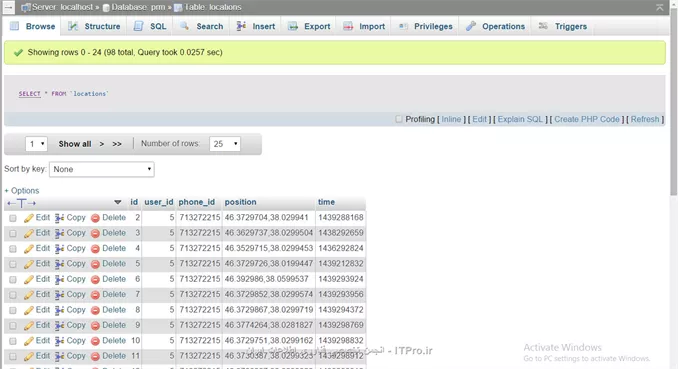Check the row with id 6
Viewport: 678px width, 369px height.
click(13, 279)
